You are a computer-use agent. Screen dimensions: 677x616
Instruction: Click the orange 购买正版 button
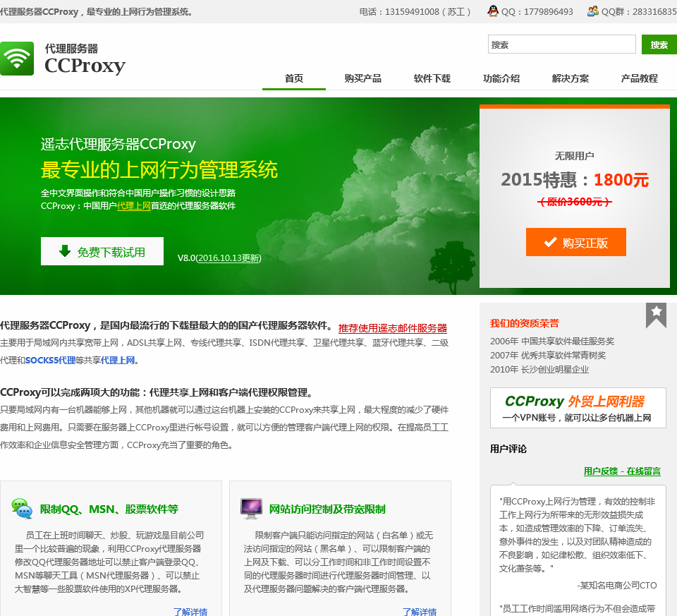576,242
